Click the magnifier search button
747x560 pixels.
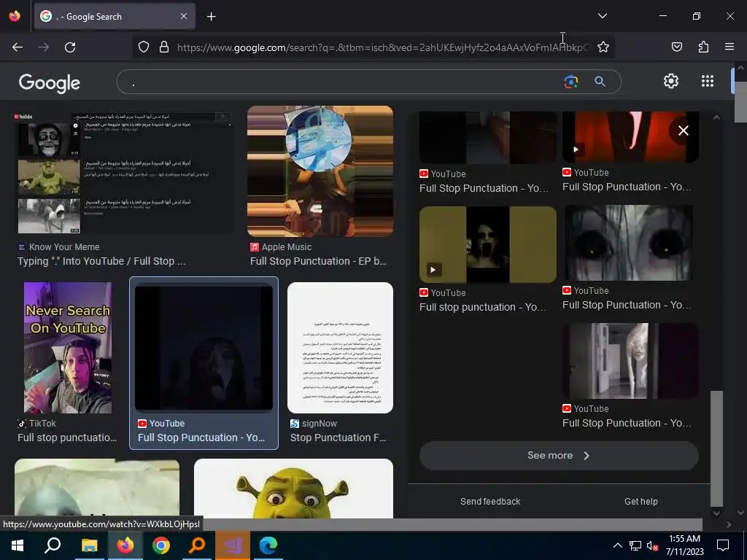tap(600, 82)
